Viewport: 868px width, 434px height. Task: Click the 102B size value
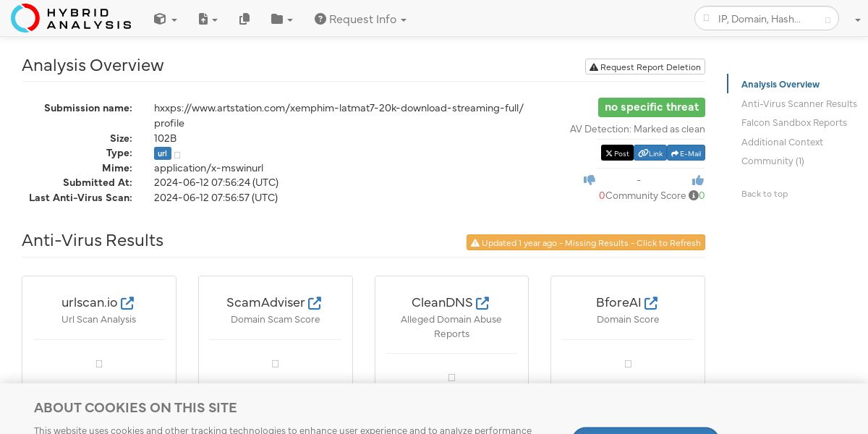pos(165,138)
